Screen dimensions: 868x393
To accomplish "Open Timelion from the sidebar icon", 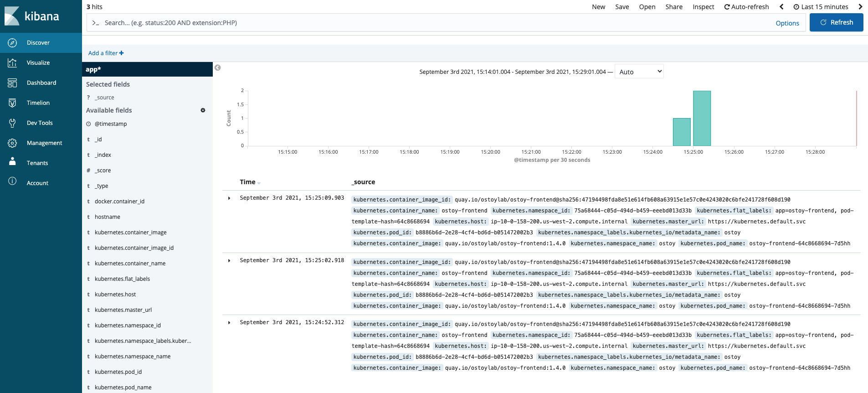I will (12, 103).
